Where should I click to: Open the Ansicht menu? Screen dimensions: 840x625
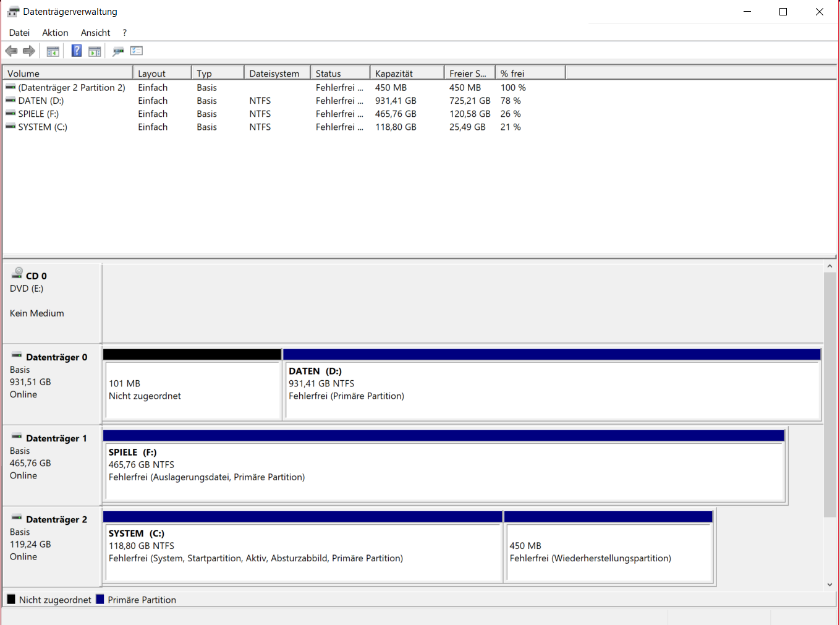coord(95,33)
